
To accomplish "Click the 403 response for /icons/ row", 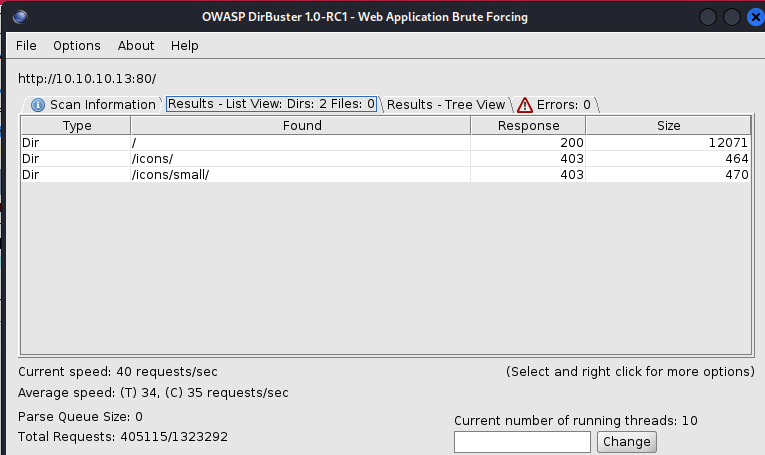I will [x=528, y=158].
